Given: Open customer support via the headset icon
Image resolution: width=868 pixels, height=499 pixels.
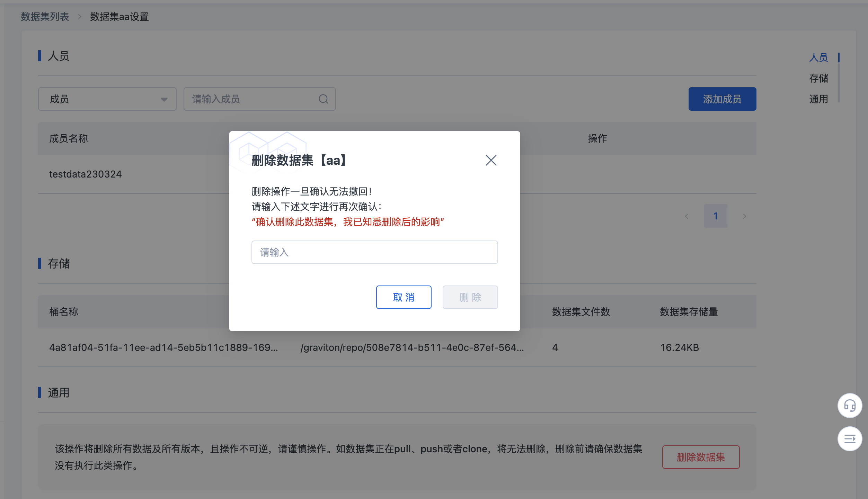Looking at the screenshot, I should 849,406.
